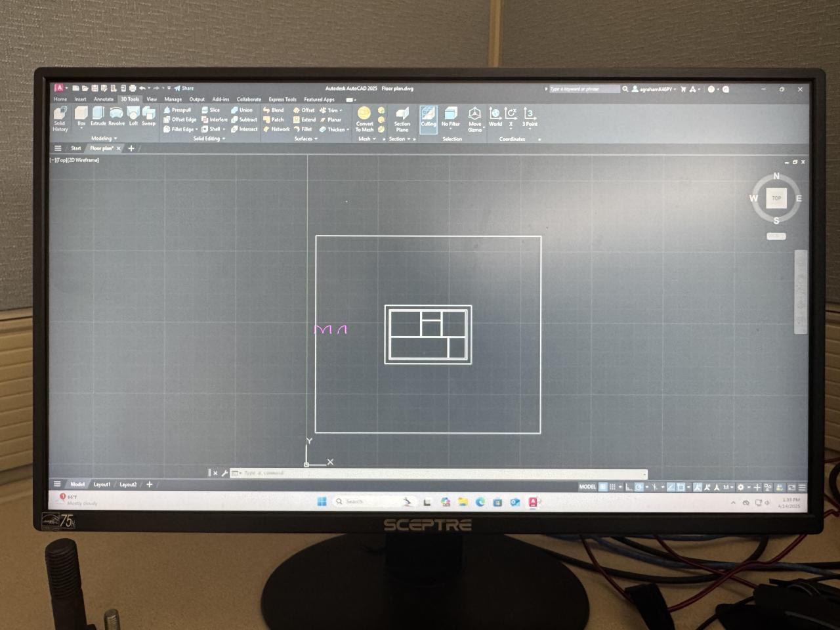Add a new drawing tab with plus button

pyautogui.click(x=131, y=148)
